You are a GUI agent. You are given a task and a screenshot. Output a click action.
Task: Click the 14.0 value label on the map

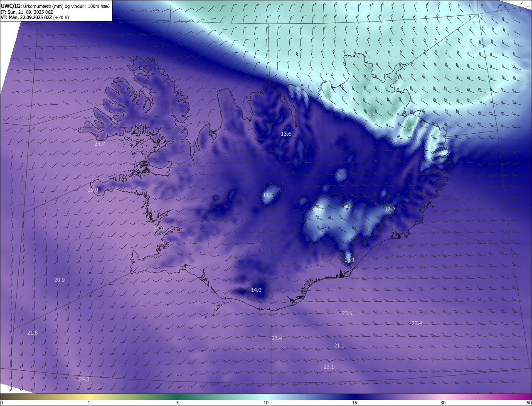click(256, 290)
